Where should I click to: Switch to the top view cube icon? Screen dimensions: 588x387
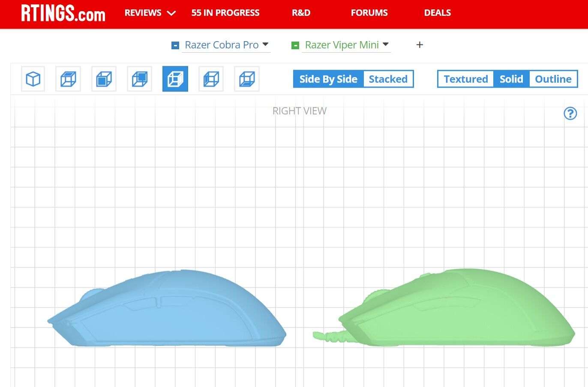point(68,79)
